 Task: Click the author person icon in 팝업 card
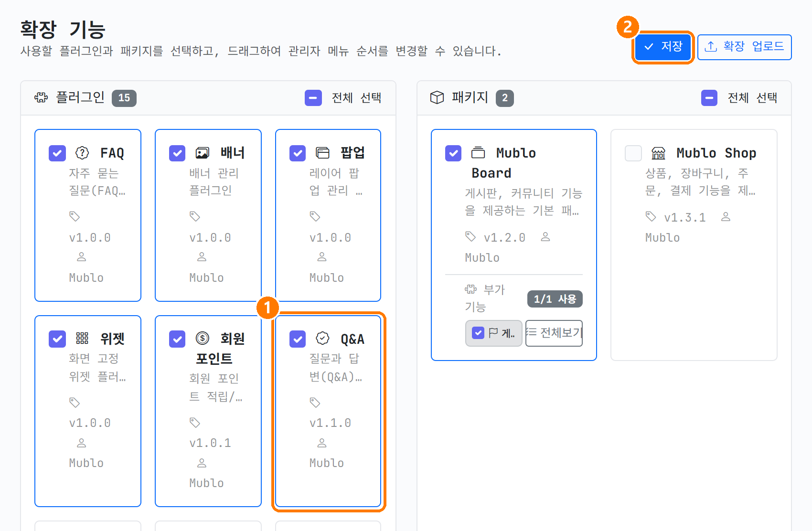pyautogui.click(x=322, y=257)
